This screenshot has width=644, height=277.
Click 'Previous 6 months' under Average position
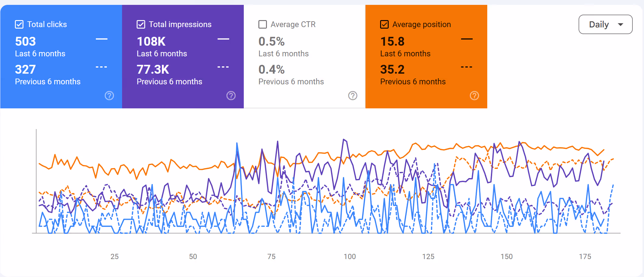tap(413, 82)
